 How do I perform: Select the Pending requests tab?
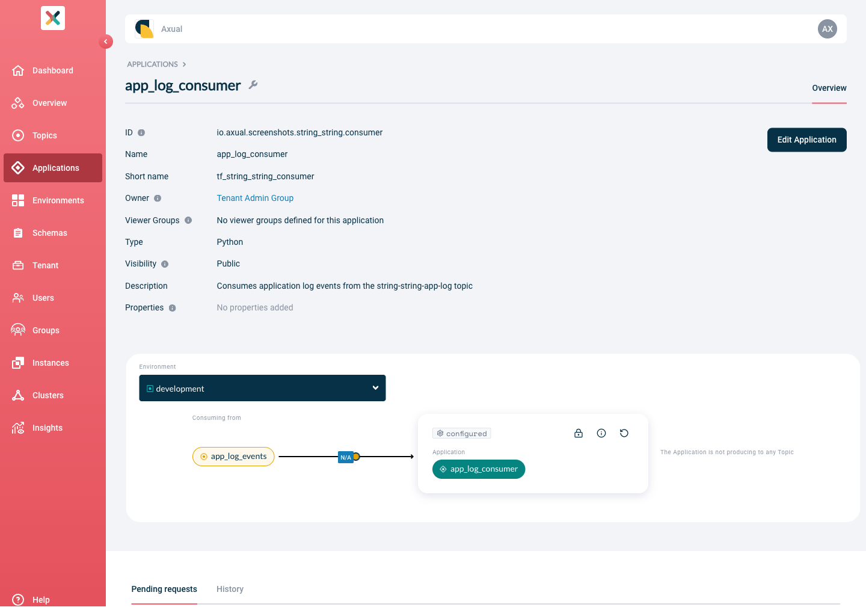tap(164, 589)
